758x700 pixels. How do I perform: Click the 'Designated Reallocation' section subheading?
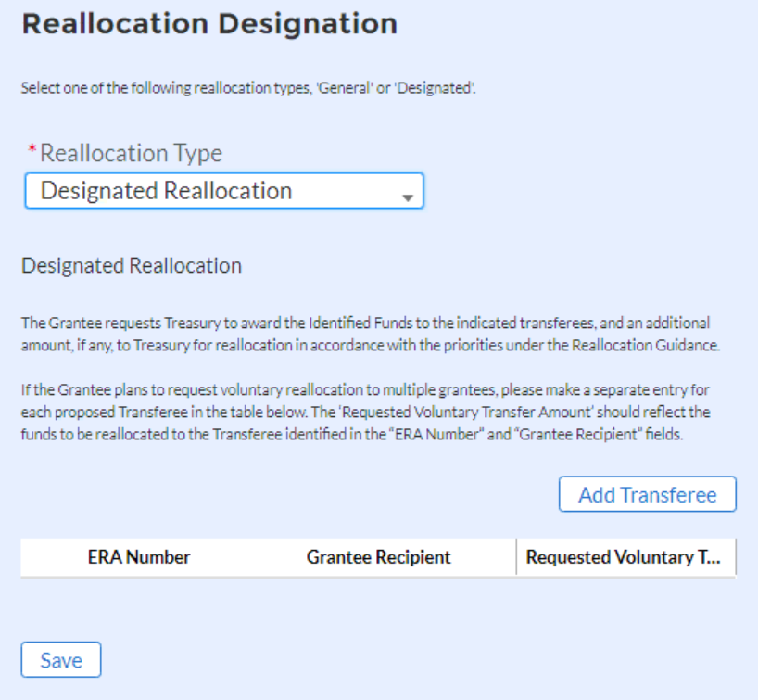pos(132,266)
